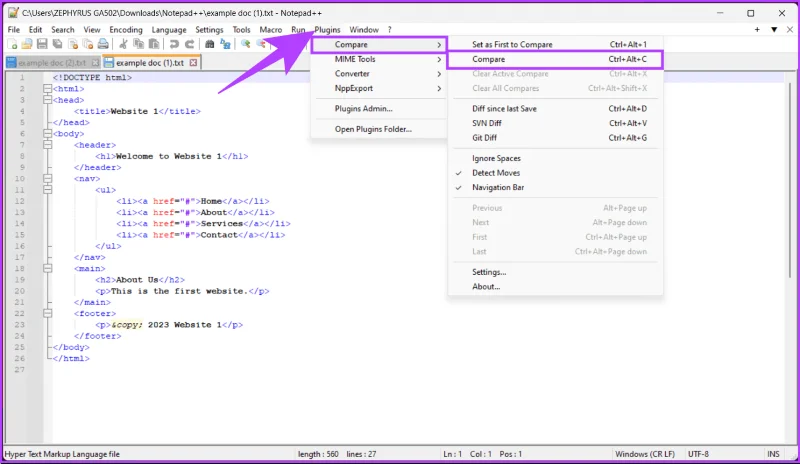The image size is (800, 464).
Task: Open the File menu
Action: [x=14, y=30]
